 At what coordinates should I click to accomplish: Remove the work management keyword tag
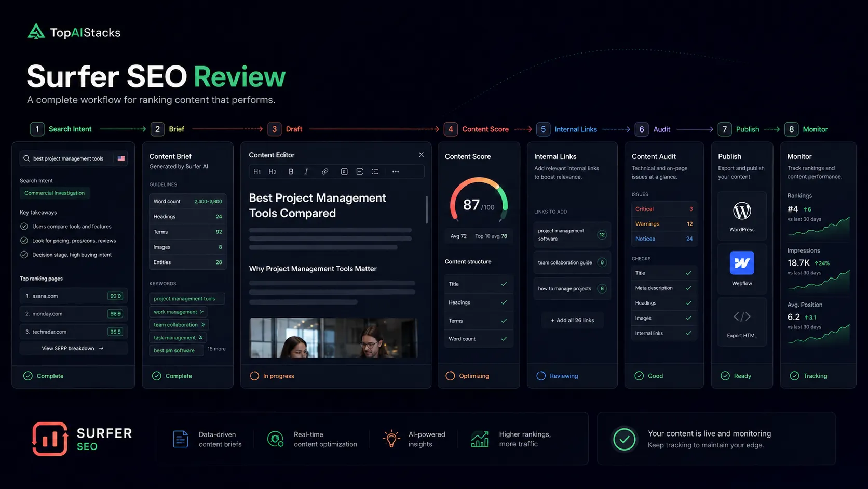coord(202,312)
